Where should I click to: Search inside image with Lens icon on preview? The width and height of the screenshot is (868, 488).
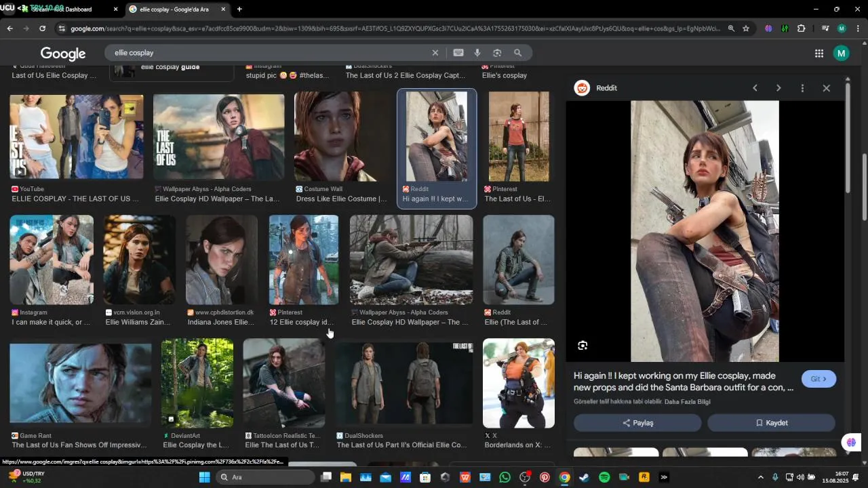coord(583,346)
